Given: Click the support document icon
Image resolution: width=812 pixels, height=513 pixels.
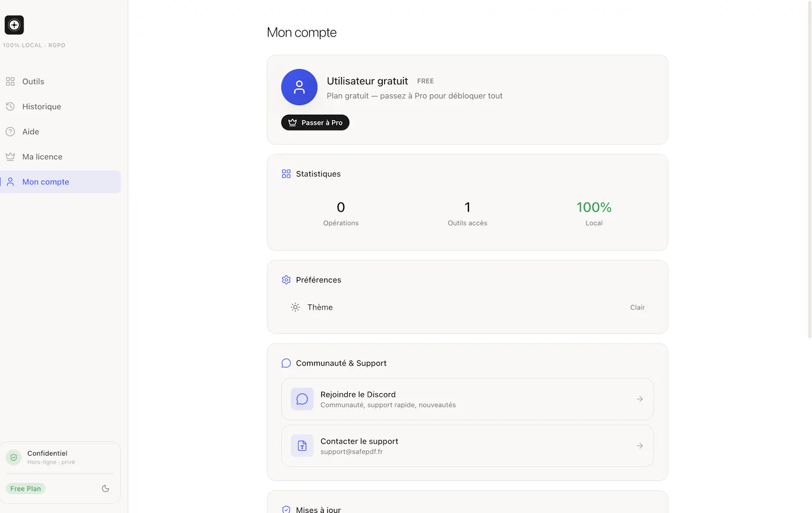Looking at the screenshot, I should [302, 446].
